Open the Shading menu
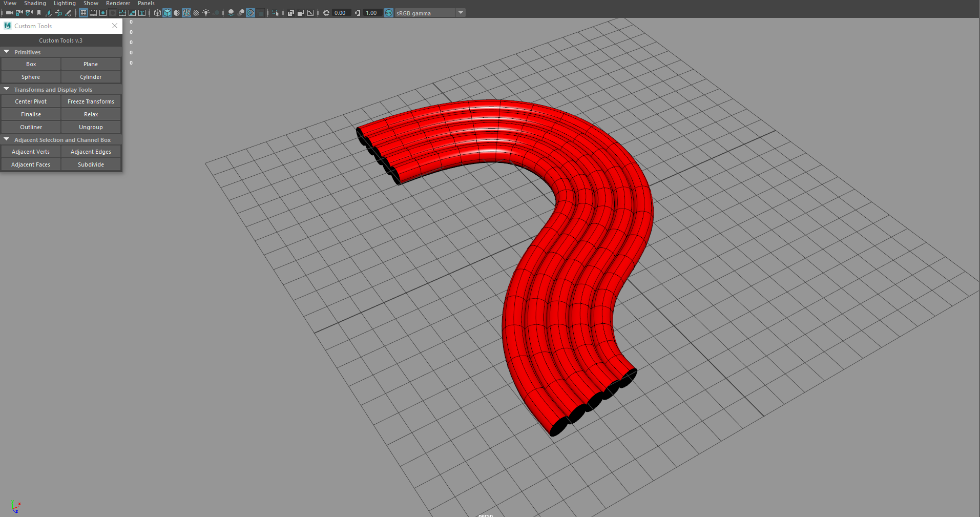The image size is (980, 517). [x=35, y=4]
